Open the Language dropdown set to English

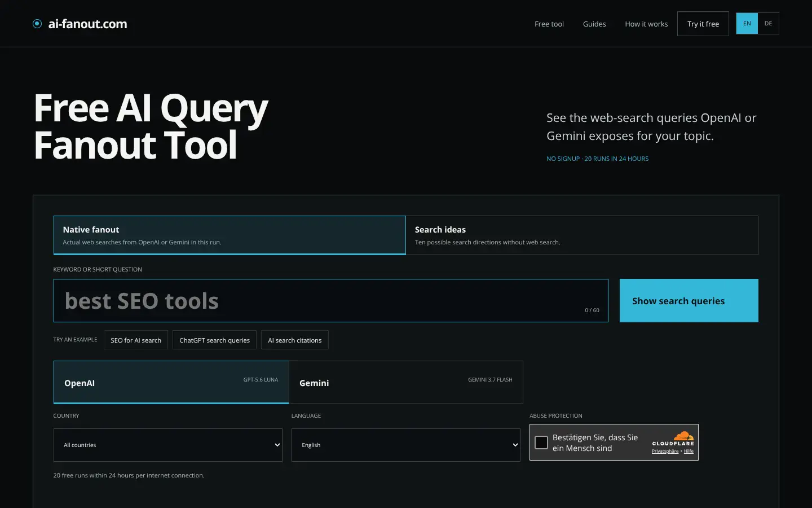click(x=406, y=445)
